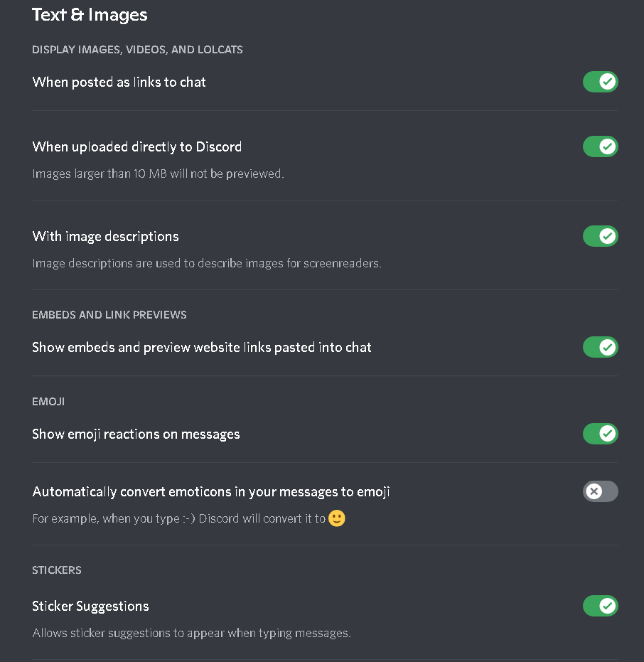The height and width of the screenshot is (662, 644).
Task: Click the smiley emoji next to the emoticon example
Action: 336,518
